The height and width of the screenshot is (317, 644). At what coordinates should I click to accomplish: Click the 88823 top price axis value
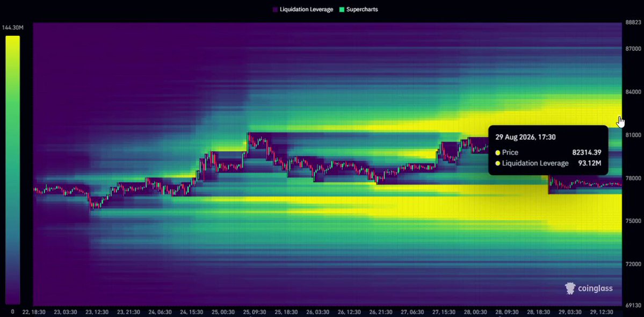click(x=633, y=22)
